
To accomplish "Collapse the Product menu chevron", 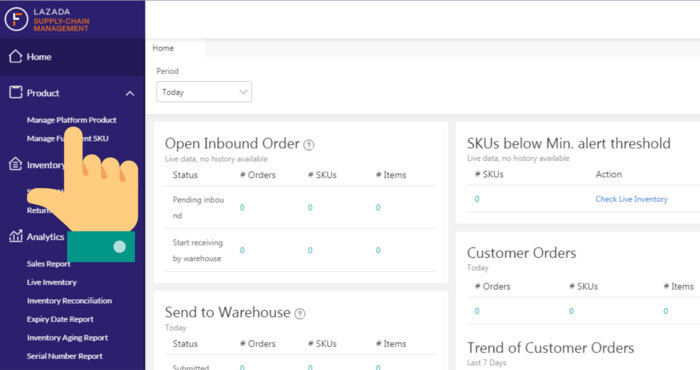I will coord(129,93).
